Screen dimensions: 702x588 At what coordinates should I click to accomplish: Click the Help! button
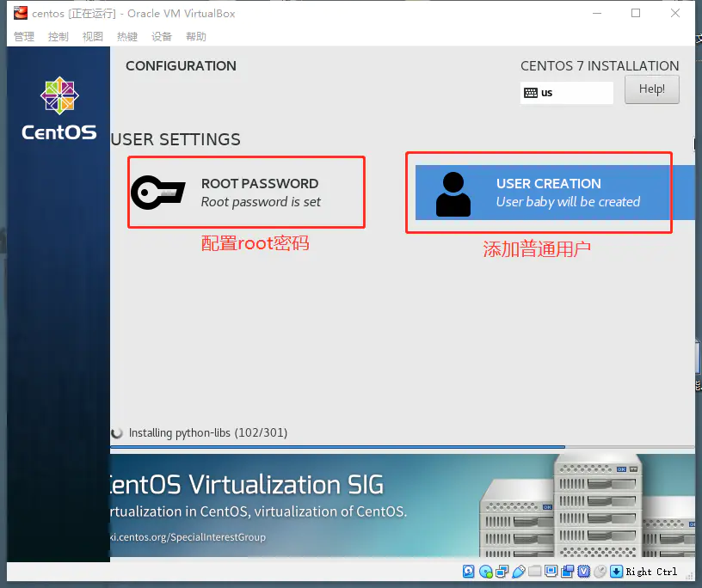(x=652, y=89)
